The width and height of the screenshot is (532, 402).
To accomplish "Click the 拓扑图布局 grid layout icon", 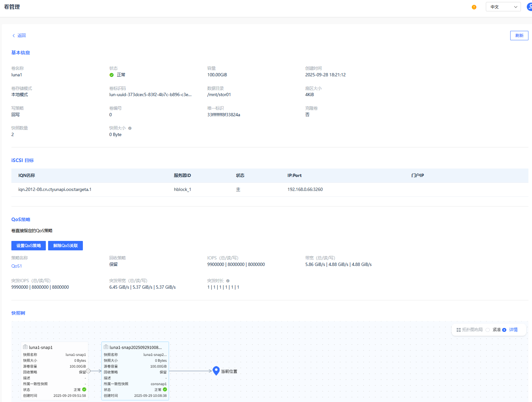I will 459,330.
